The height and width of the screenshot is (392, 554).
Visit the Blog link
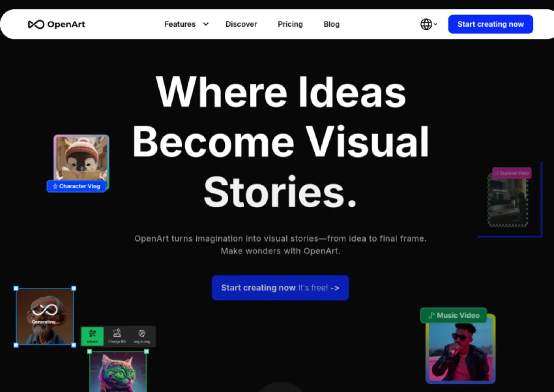coord(331,24)
